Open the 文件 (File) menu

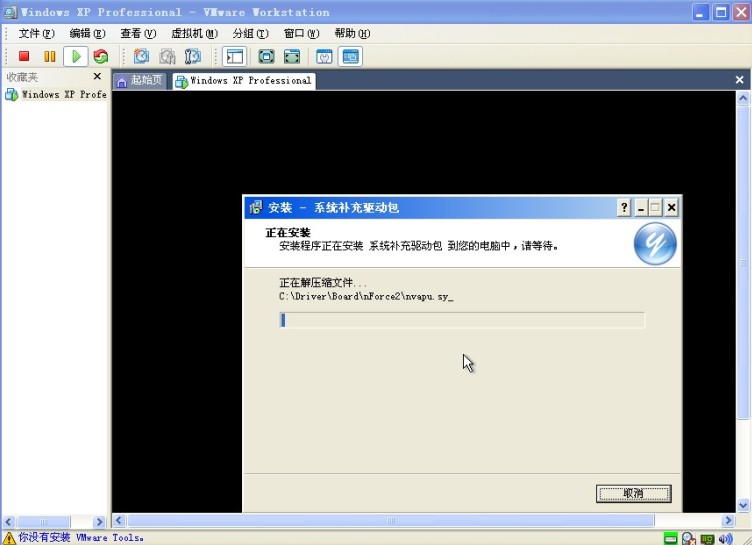coord(36,33)
